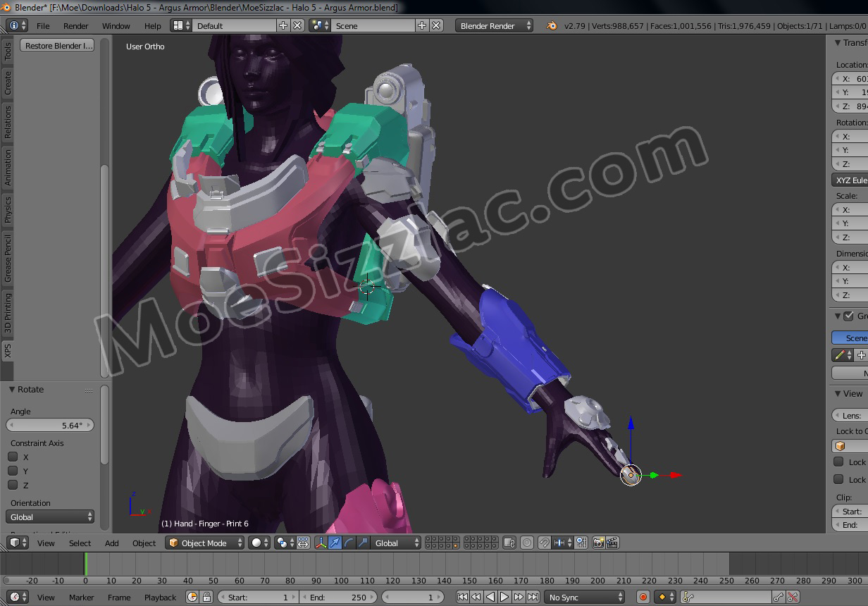Open the XYZ Euler rotation mode dropdown

coord(850,180)
